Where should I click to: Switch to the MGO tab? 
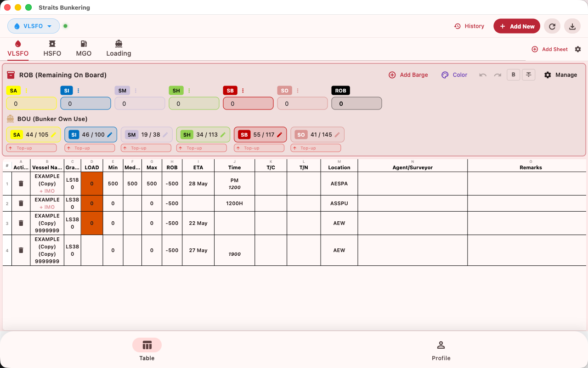point(84,49)
